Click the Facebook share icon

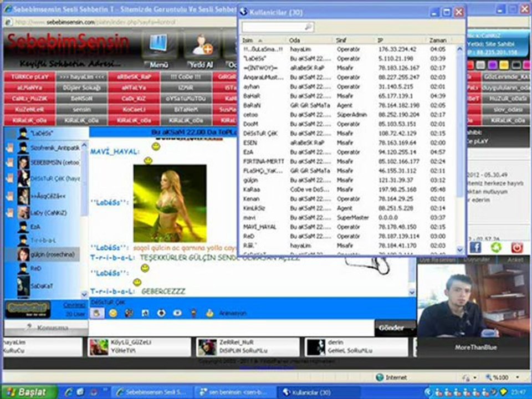475,248
